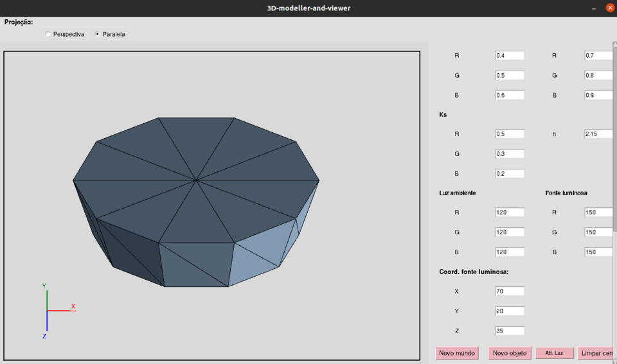This screenshot has height=364, width=617.
Task: Click the Ks G field showing 0.3
Action: (510, 154)
